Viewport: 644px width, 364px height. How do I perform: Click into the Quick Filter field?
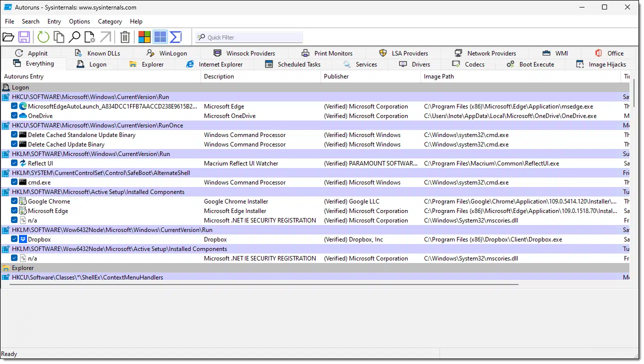[x=249, y=37]
